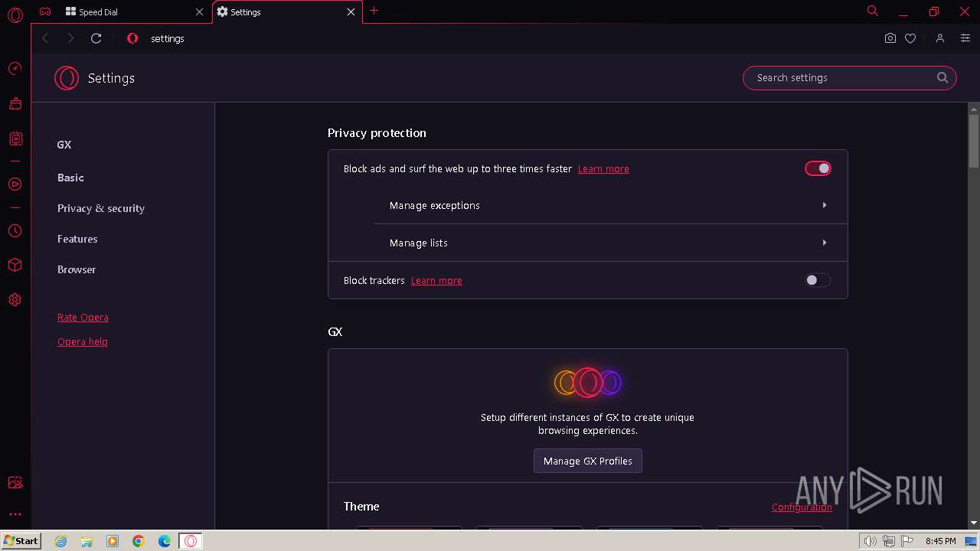Launch Google Chrome from taskbar

[x=139, y=541]
